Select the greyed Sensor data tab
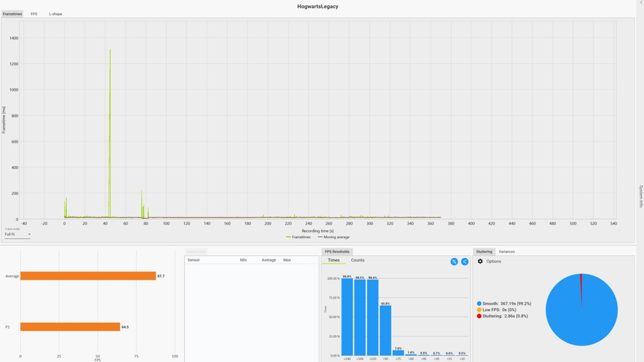The width and height of the screenshot is (644, 362). (197, 252)
